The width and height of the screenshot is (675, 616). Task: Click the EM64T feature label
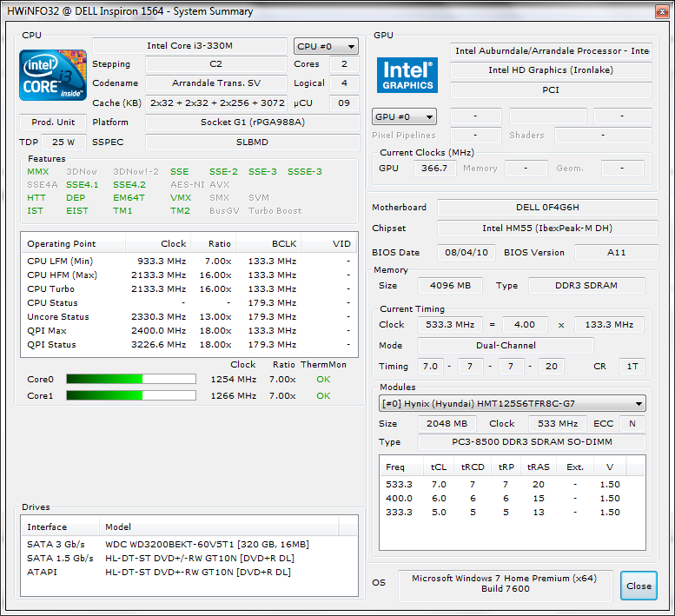(x=129, y=197)
